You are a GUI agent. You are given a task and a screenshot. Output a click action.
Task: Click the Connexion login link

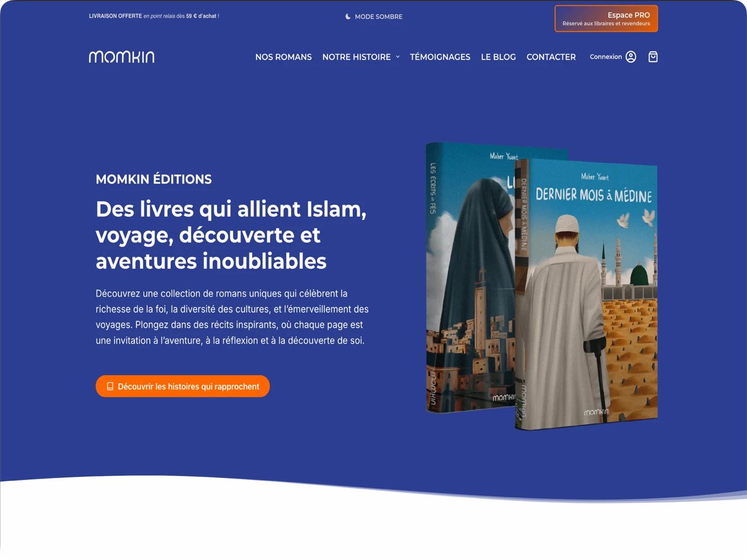pyautogui.click(x=606, y=57)
